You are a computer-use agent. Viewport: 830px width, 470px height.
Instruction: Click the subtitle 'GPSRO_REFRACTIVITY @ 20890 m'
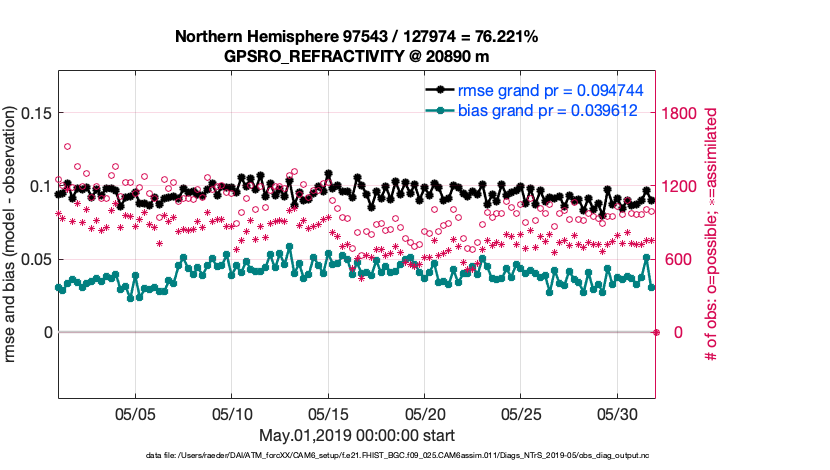click(356, 56)
